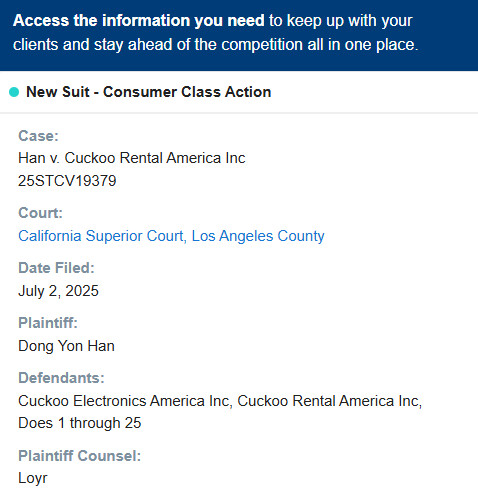Click the Plaintiff Counsel label
The height and width of the screenshot is (491, 478).
(x=80, y=456)
